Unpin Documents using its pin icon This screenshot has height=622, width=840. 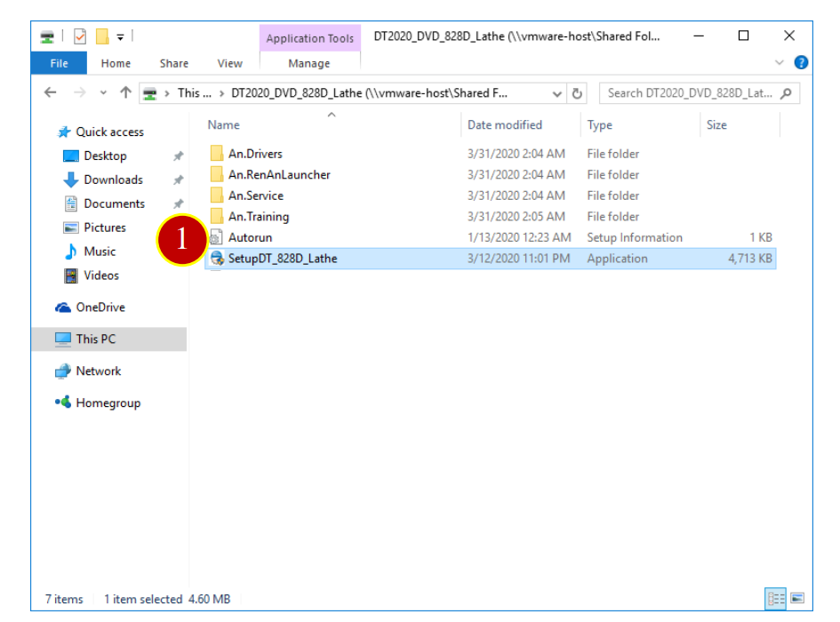point(179,203)
